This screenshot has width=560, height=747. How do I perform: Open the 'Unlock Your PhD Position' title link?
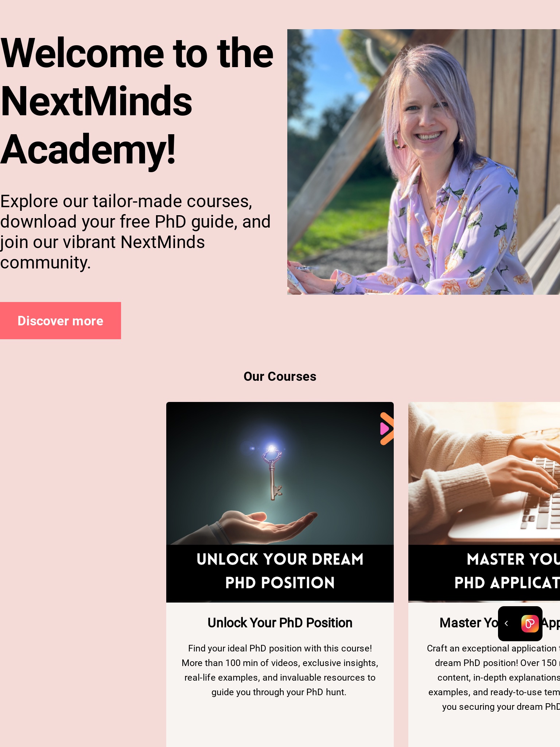280,623
